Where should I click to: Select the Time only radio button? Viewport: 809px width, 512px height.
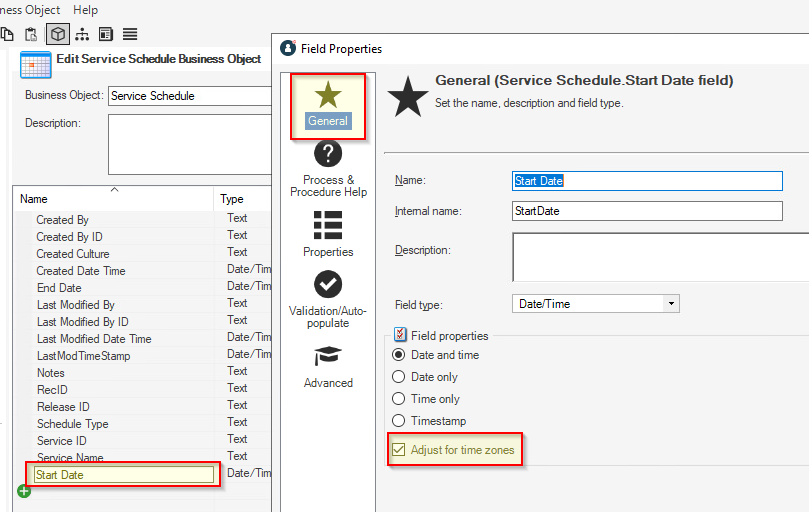(399, 399)
